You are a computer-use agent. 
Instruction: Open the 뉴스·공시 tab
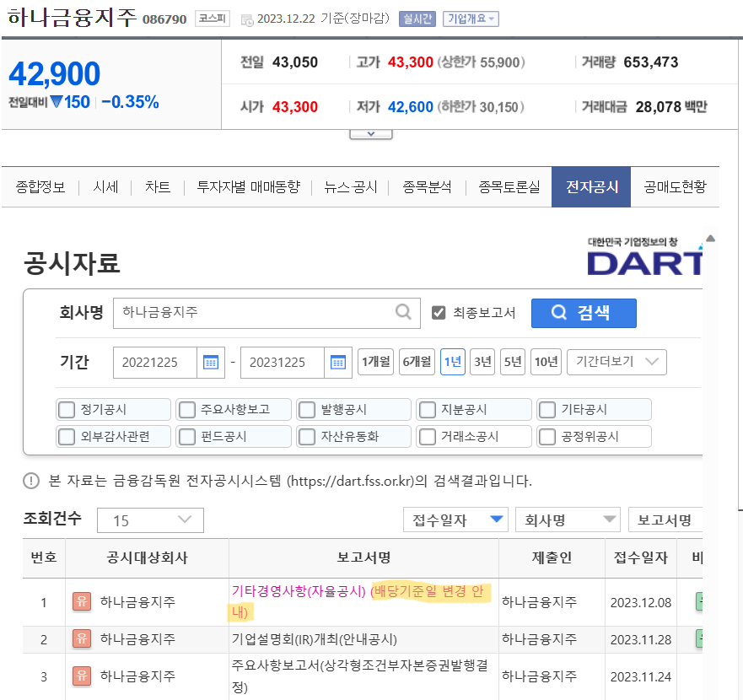350,186
